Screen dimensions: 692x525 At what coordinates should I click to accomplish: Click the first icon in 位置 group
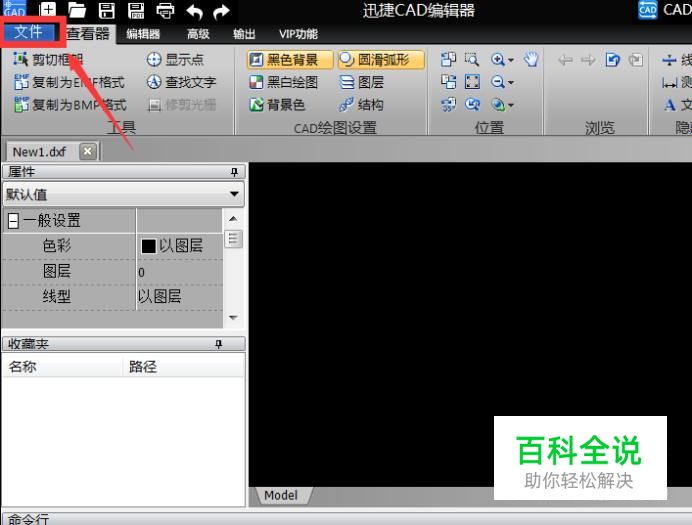(x=448, y=59)
